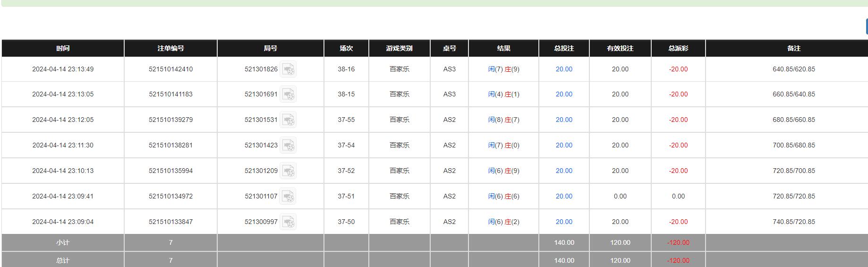Click the 备注 column header
868x267 pixels.
[x=793, y=48]
